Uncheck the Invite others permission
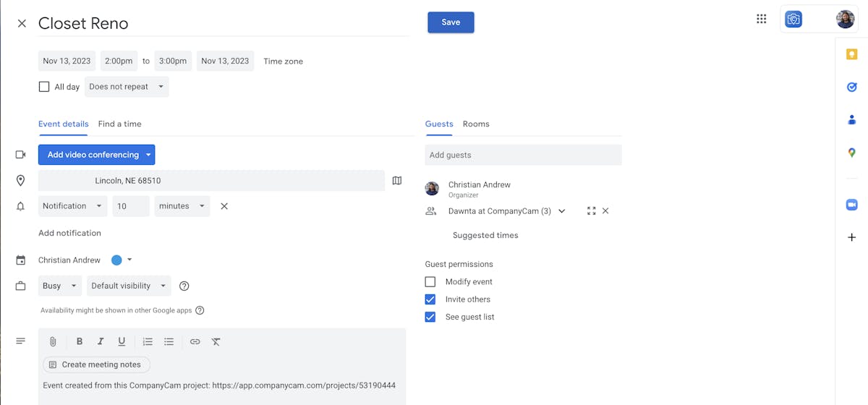Viewport: 868px width, 405px height. (x=430, y=299)
